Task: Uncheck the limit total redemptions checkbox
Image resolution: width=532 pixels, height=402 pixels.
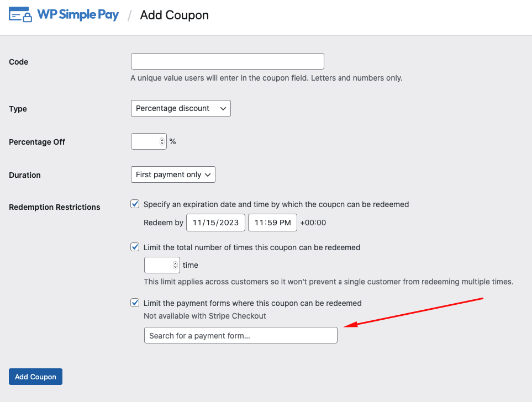Action: [x=135, y=247]
